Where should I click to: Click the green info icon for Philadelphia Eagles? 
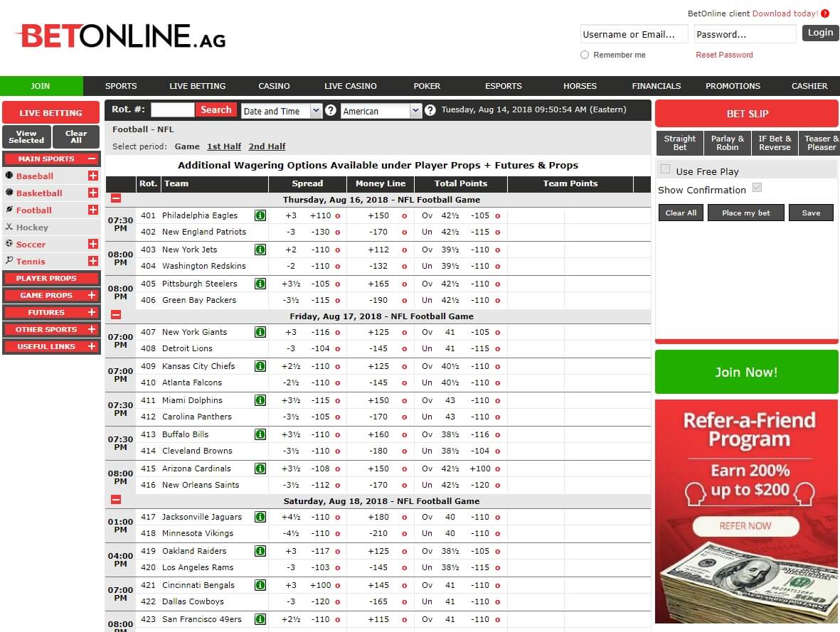(x=260, y=215)
